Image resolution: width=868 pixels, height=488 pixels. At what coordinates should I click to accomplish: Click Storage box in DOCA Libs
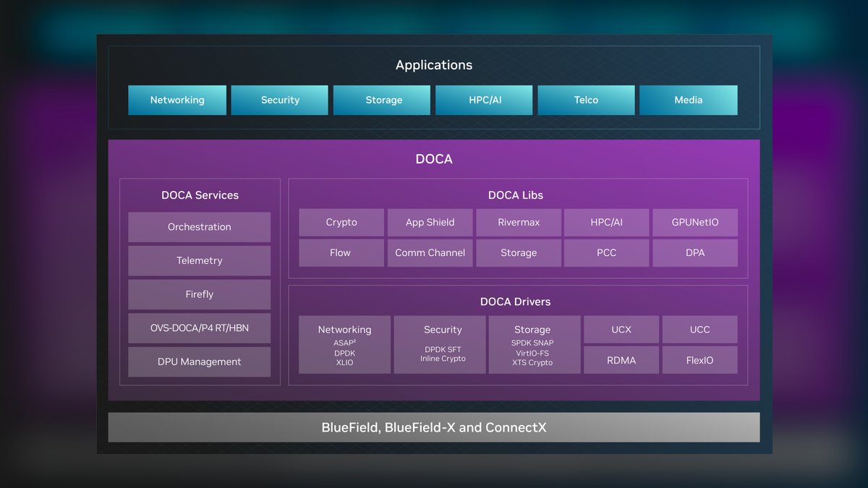[519, 253]
